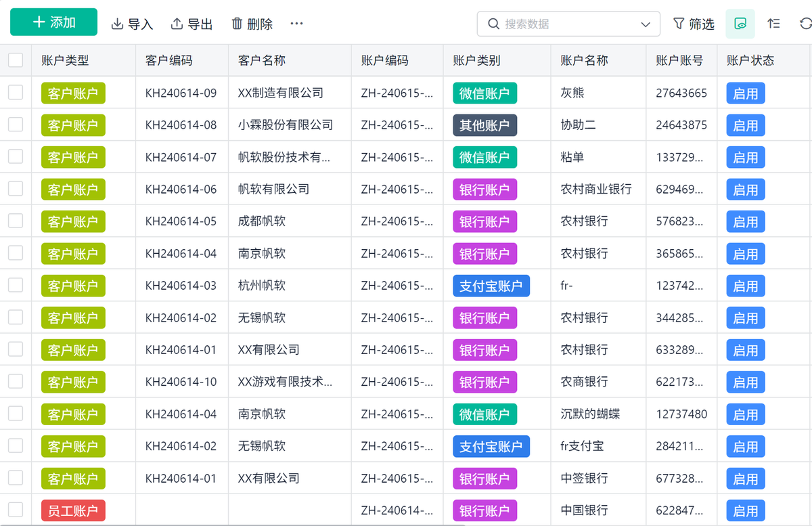Click account name 粘单

(572, 157)
